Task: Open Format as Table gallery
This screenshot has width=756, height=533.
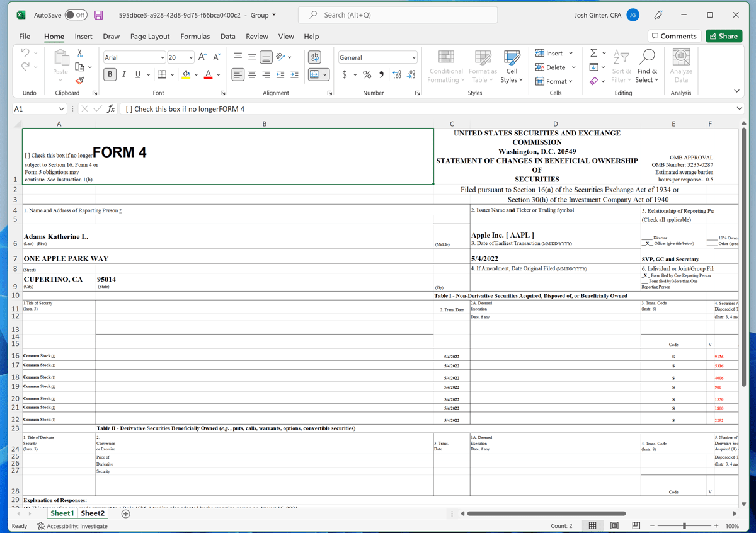Action: (x=483, y=66)
